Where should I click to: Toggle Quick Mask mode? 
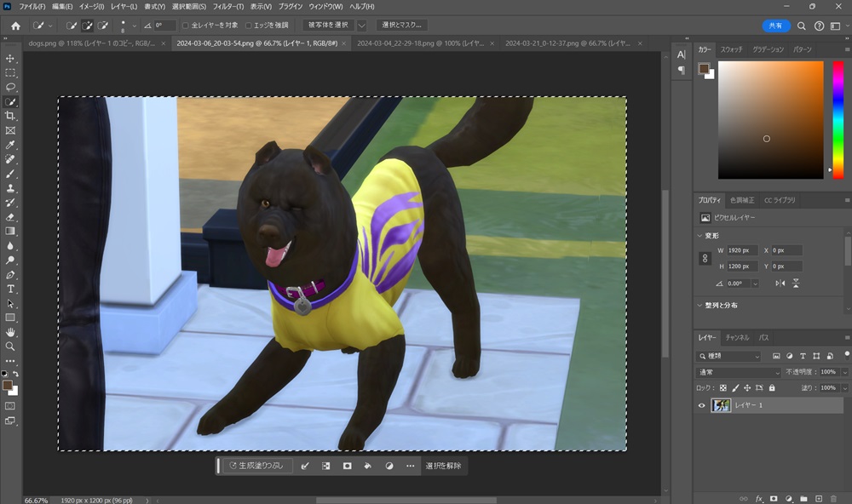10,406
